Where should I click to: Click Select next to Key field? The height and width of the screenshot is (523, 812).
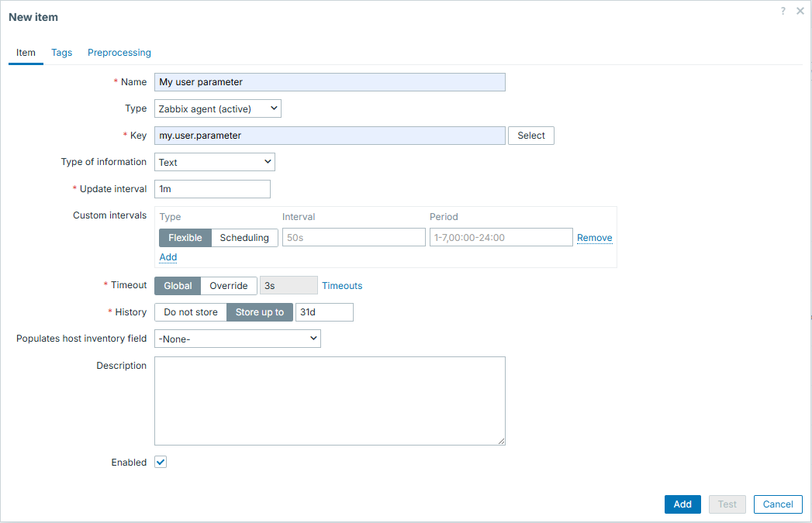tap(531, 136)
